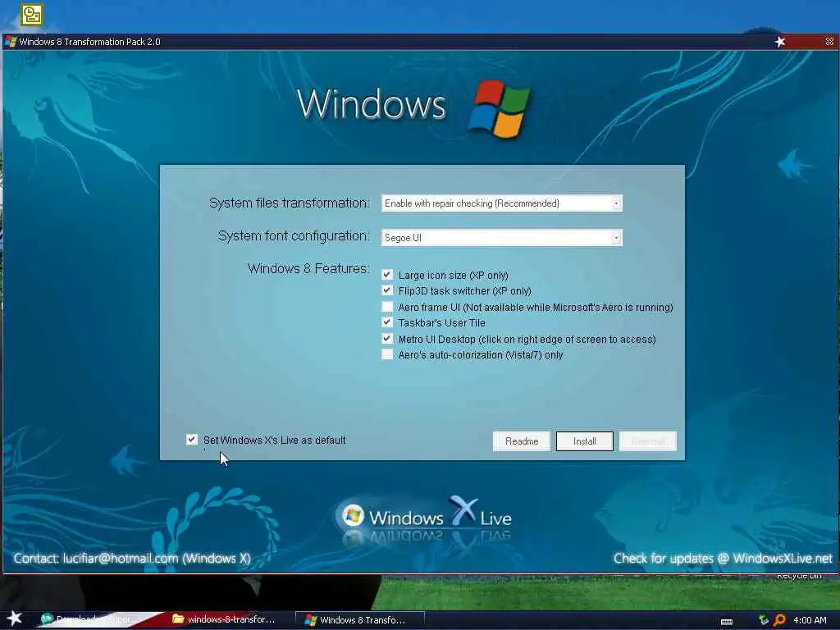Click the System font configuration label

click(294, 235)
